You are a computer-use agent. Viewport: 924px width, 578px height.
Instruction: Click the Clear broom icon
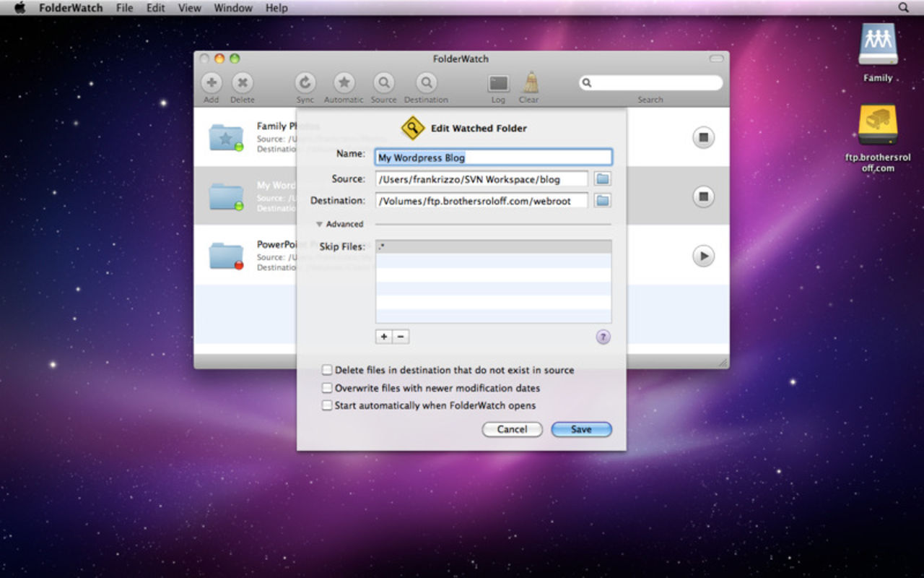[530, 82]
